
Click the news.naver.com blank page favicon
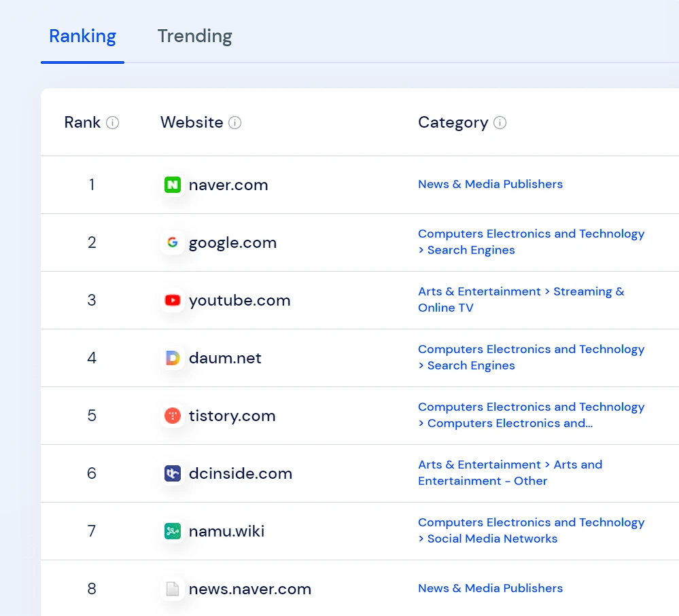click(x=173, y=589)
